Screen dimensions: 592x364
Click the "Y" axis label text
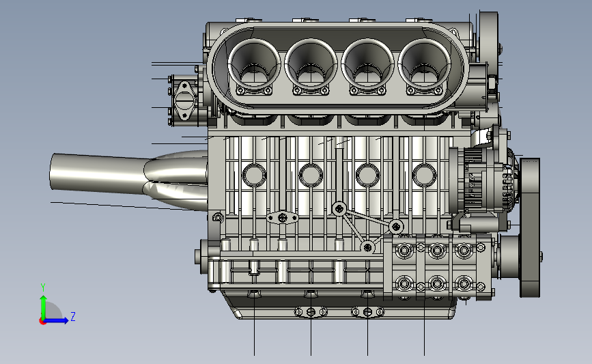(x=43, y=288)
